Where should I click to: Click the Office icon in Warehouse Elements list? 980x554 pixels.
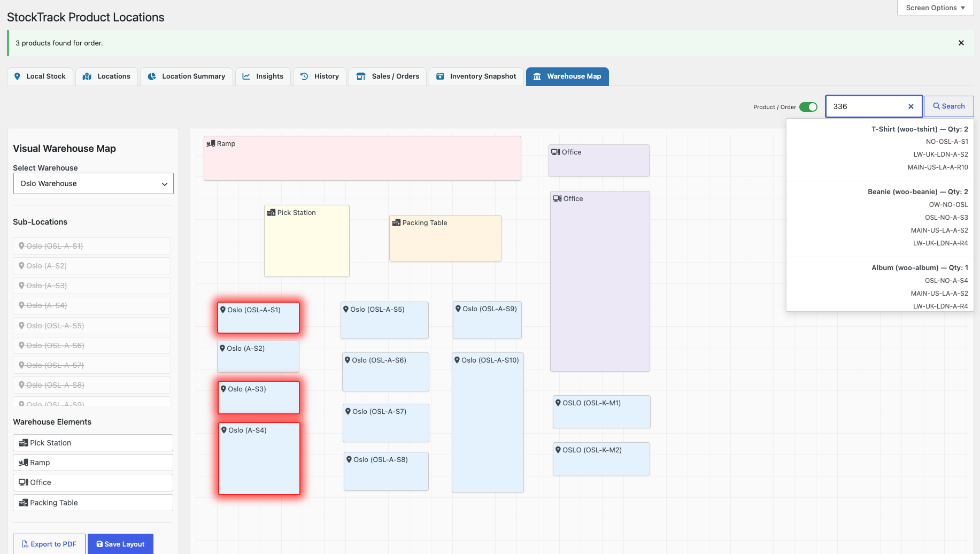[24, 482]
